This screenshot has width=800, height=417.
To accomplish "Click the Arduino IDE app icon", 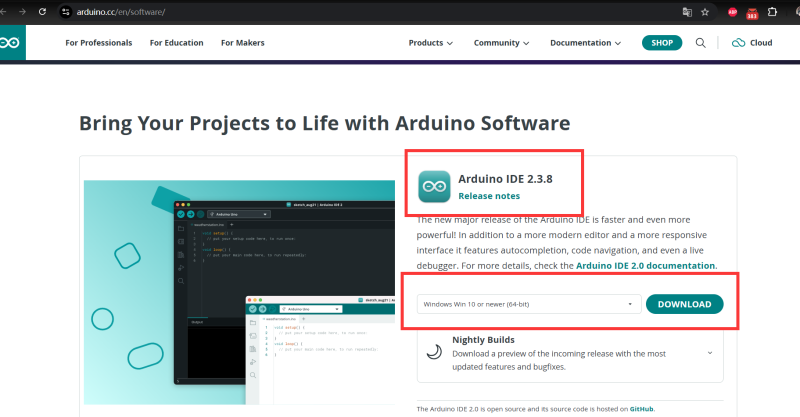I will (x=434, y=186).
